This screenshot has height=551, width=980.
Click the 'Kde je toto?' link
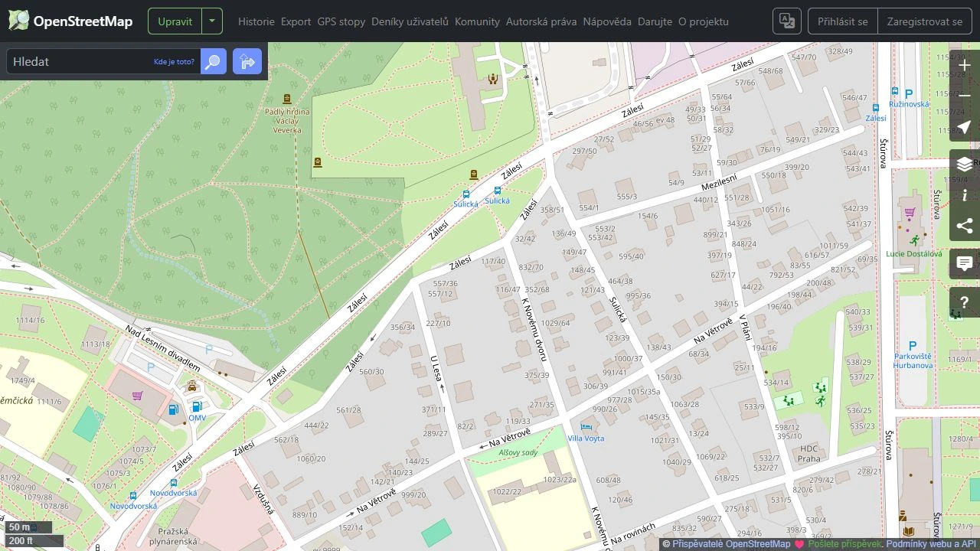[x=174, y=61]
